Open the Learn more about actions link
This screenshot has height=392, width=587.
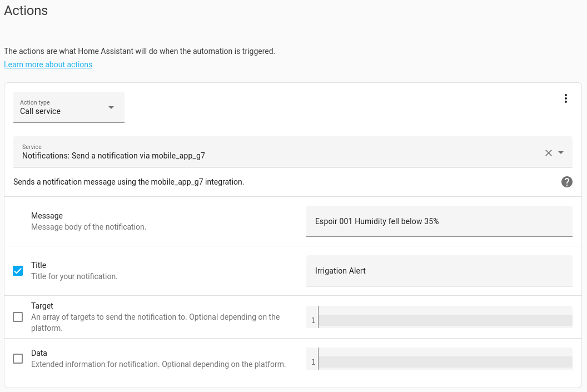click(48, 64)
